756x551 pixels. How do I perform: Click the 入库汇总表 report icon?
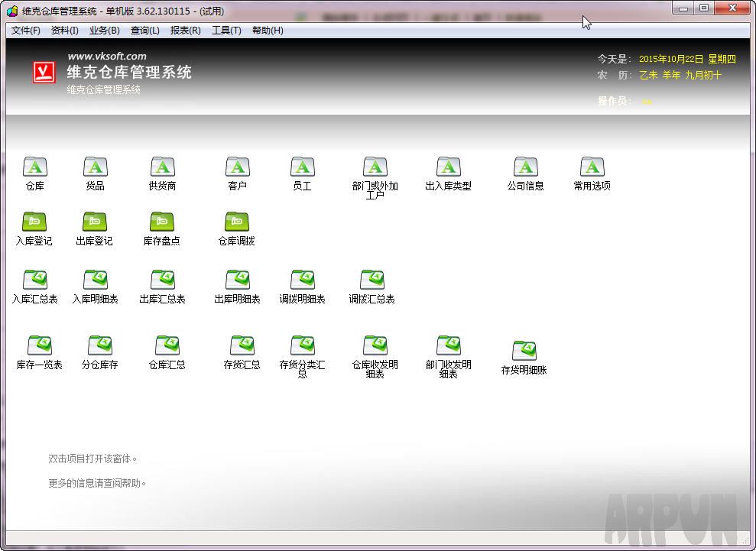point(35,280)
